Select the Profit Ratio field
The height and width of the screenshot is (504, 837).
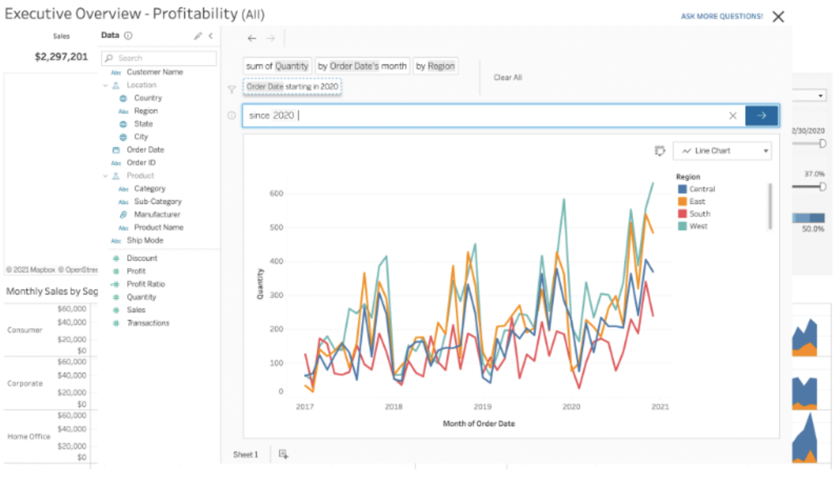point(146,284)
